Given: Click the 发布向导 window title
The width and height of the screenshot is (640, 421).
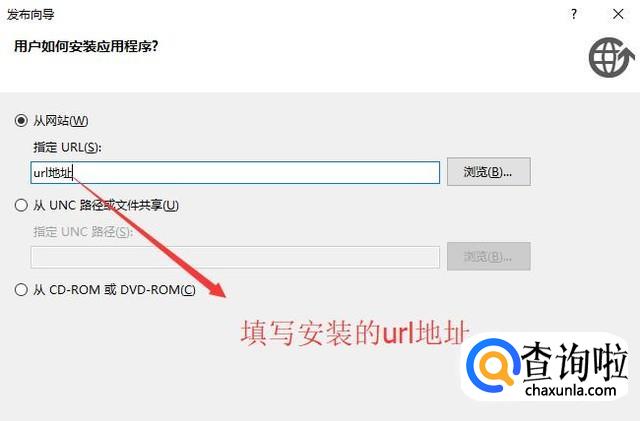Looking at the screenshot, I should tap(31, 15).
